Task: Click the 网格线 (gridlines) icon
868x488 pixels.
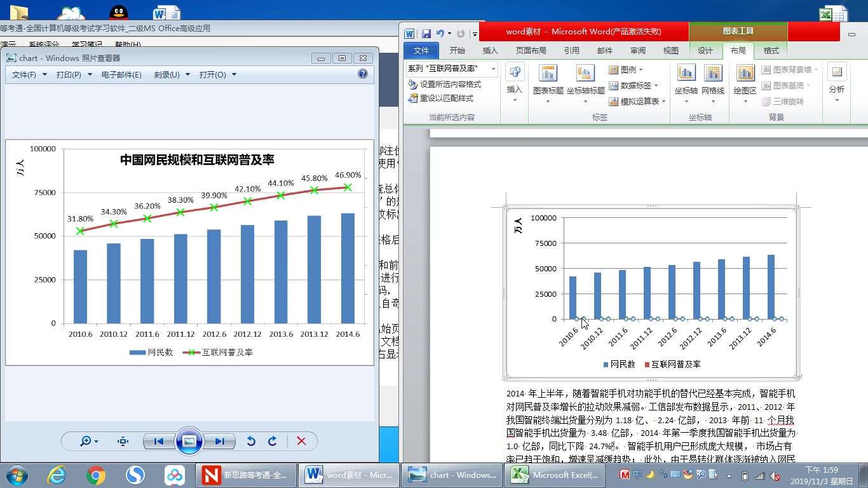Action: coord(712,79)
